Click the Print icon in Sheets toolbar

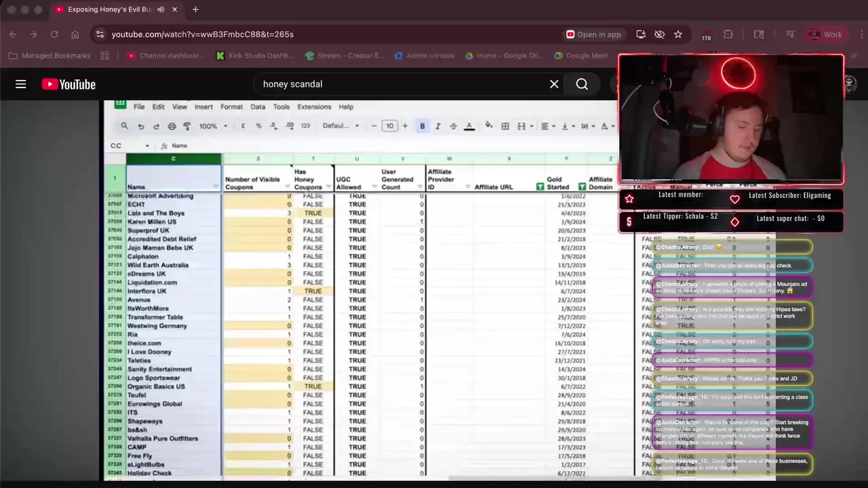[x=172, y=126]
